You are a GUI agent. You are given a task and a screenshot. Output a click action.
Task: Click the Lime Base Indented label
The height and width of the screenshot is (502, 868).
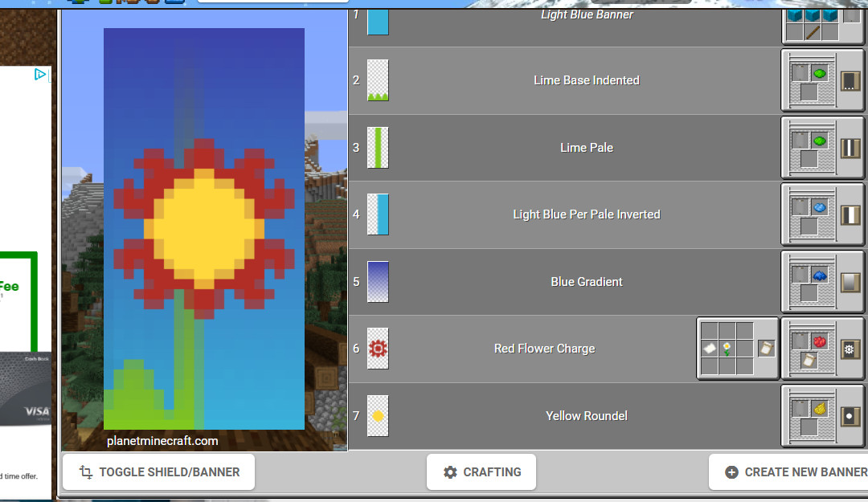pyautogui.click(x=587, y=80)
